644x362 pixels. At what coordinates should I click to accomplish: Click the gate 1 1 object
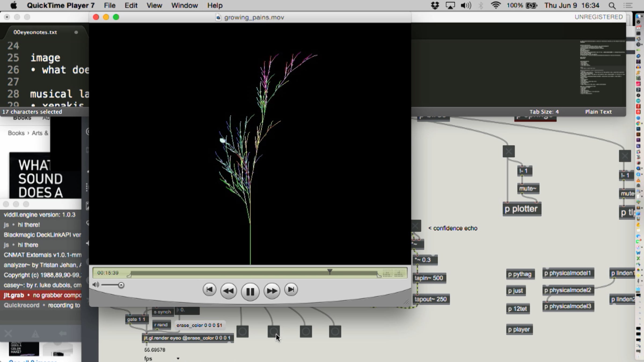[136, 319]
